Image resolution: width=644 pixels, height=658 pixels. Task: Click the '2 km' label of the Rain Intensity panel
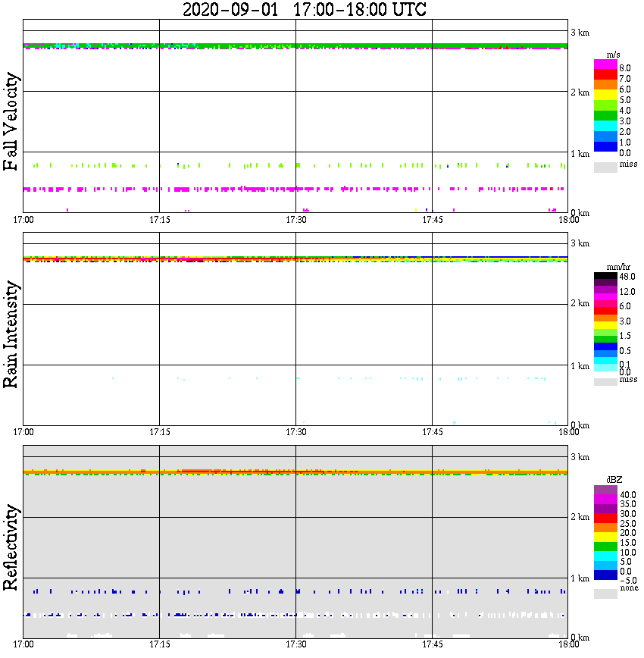coord(580,303)
